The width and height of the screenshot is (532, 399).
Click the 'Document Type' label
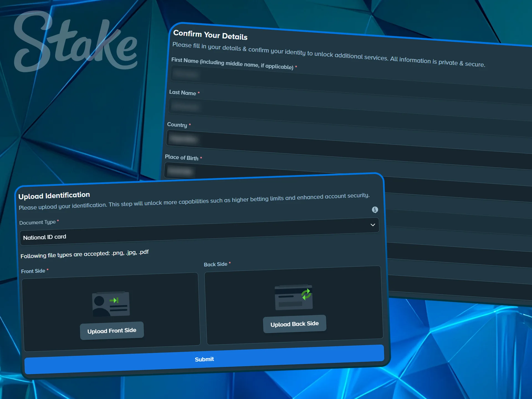click(37, 222)
